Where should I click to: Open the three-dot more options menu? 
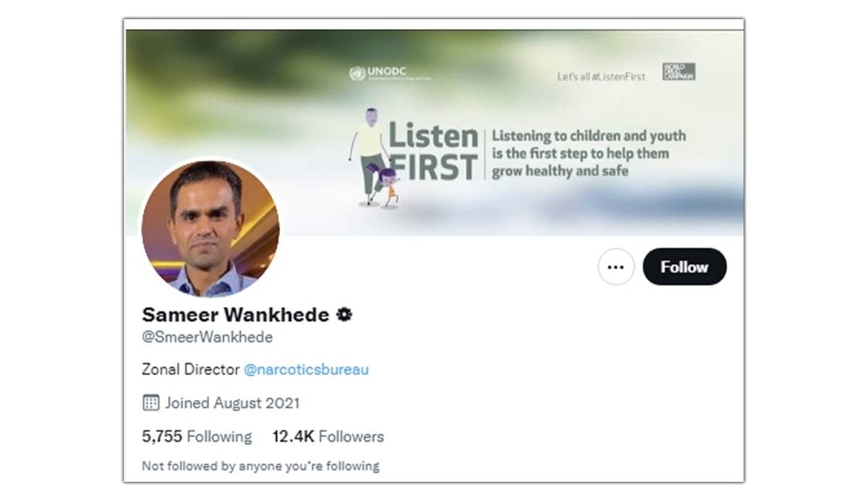[x=616, y=267]
